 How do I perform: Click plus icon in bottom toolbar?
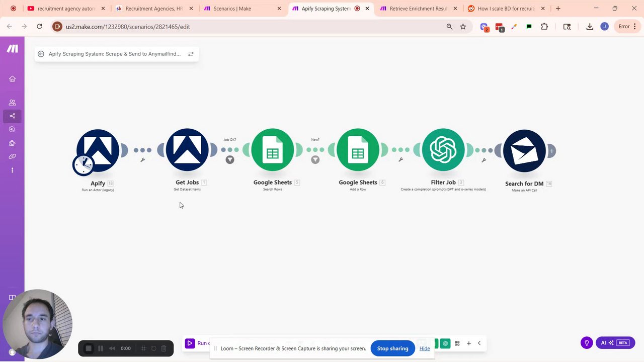pos(469,343)
